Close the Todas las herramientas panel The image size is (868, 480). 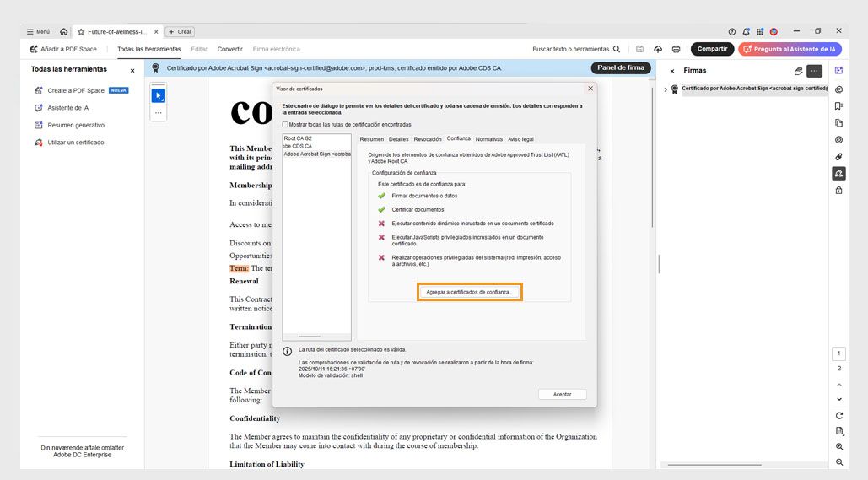(x=132, y=71)
